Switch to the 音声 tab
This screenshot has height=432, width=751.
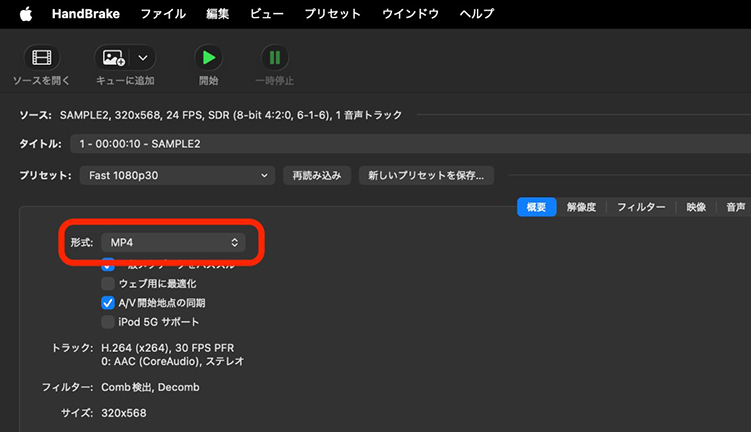pos(735,207)
